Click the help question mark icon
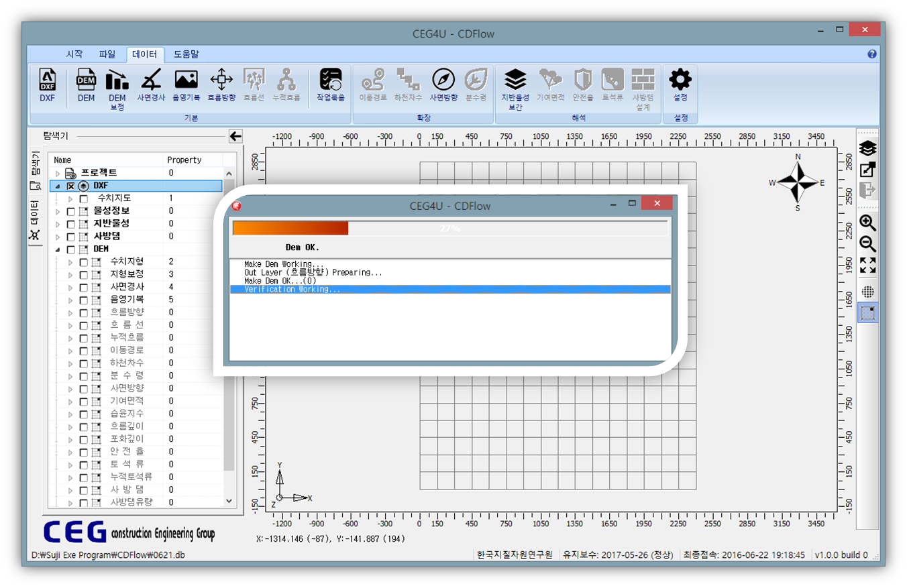This screenshot has width=907, height=588. 871,54
